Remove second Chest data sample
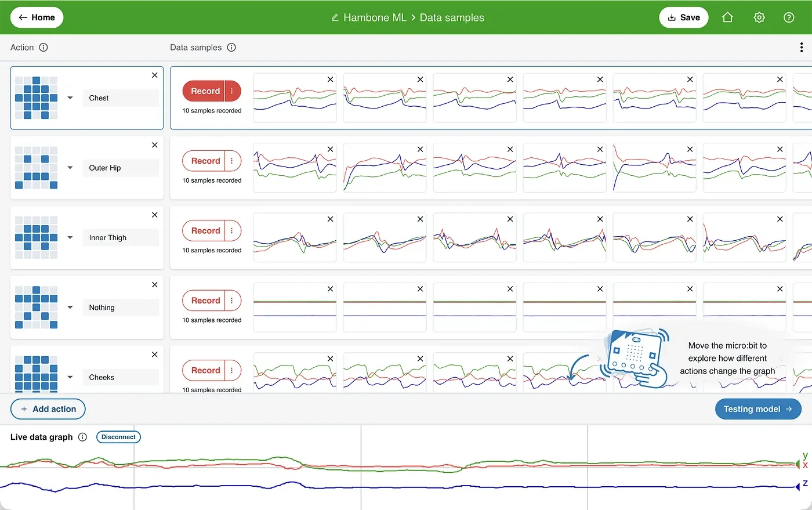The width and height of the screenshot is (812, 510). (420, 79)
